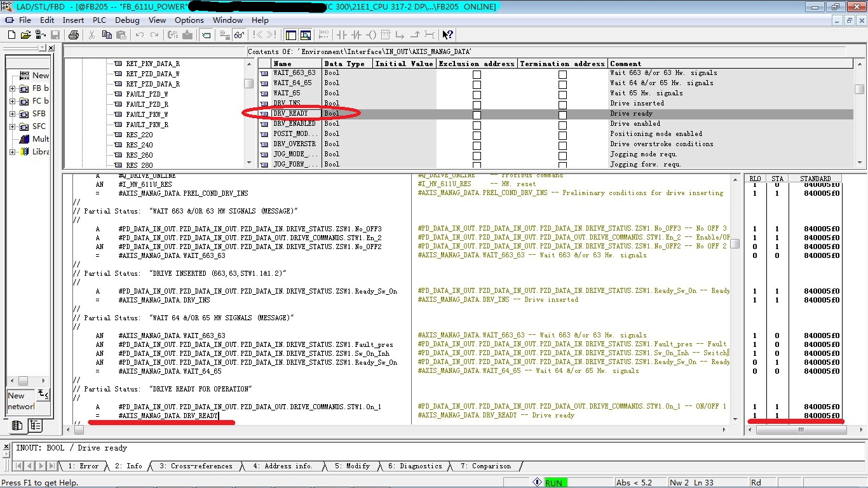This screenshot has height=488, width=868.
Task: Expand the Libraries tree node
Action: point(12,152)
